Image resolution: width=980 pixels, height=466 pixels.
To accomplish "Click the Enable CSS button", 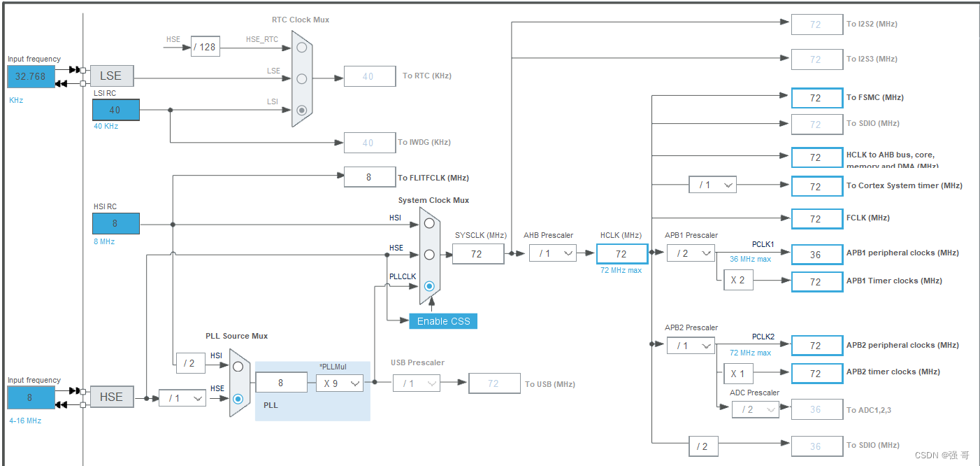I will pos(442,320).
